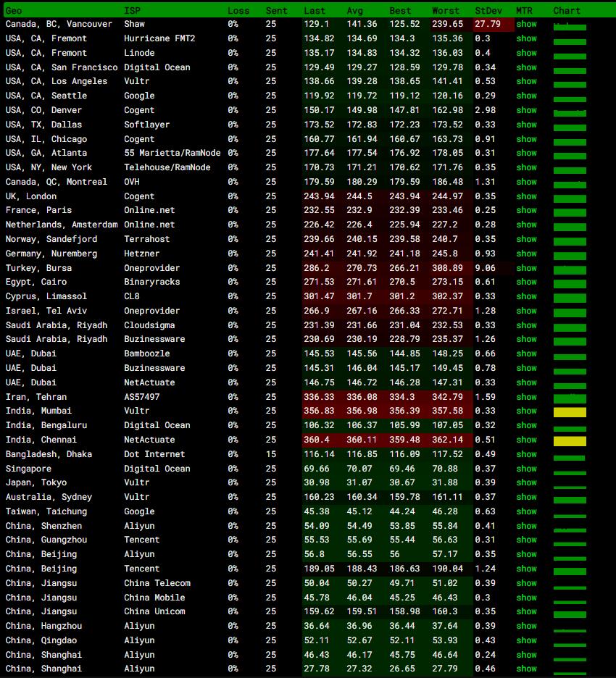Screen dimensions: 616x678
Task: Show MTR for Turkey Bursa Oneprovider
Action: tap(526, 268)
